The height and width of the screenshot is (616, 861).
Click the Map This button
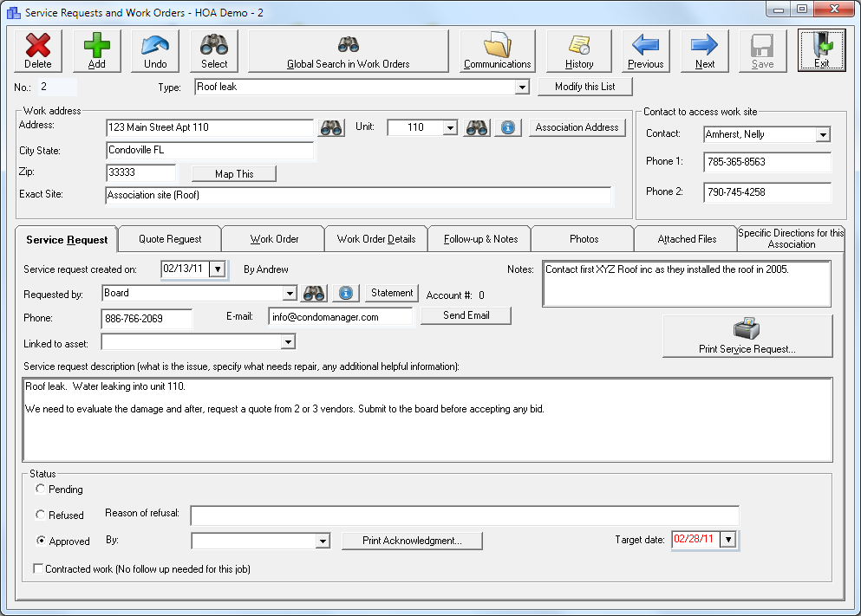tap(232, 173)
